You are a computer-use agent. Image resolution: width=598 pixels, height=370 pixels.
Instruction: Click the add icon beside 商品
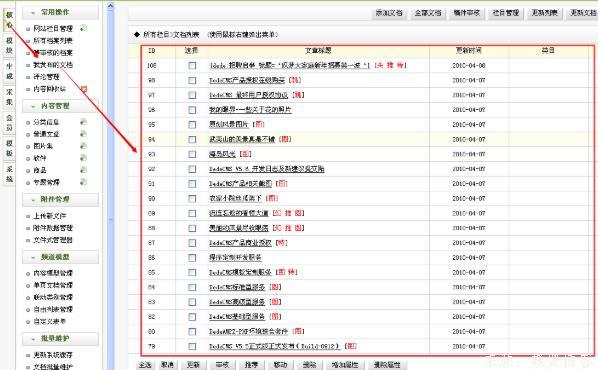coord(83,170)
